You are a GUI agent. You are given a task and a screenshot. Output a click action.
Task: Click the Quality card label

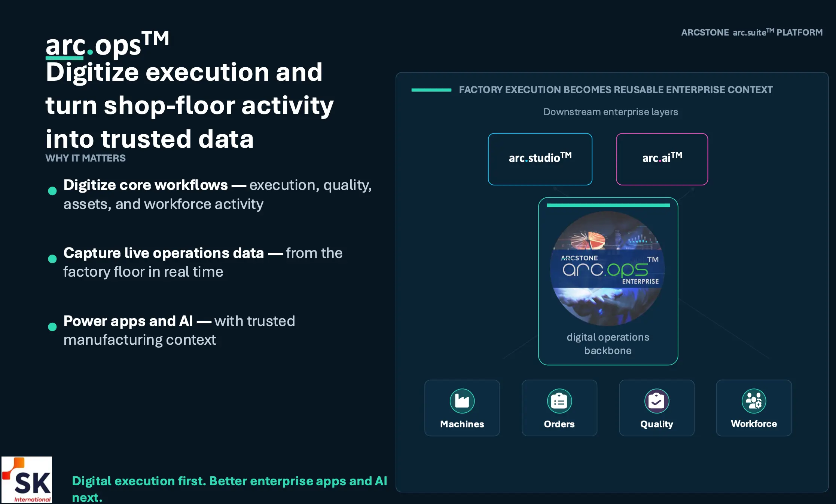click(657, 424)
